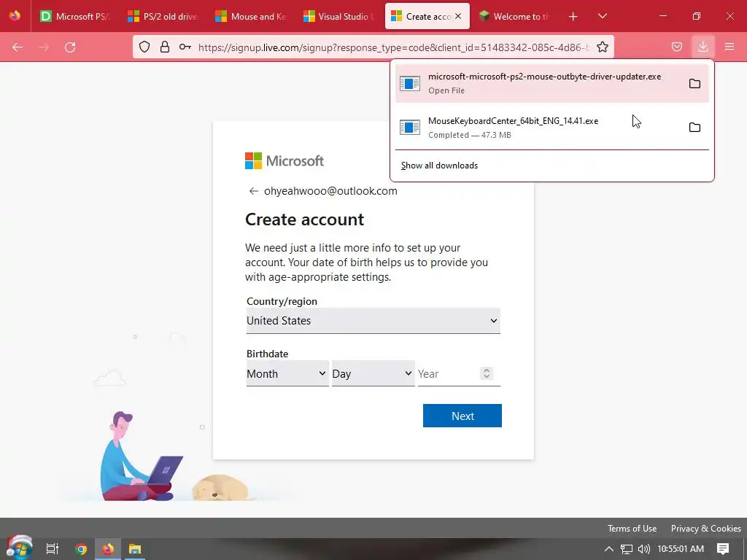
Task: Reload the current page
Action: pos(70,47)
